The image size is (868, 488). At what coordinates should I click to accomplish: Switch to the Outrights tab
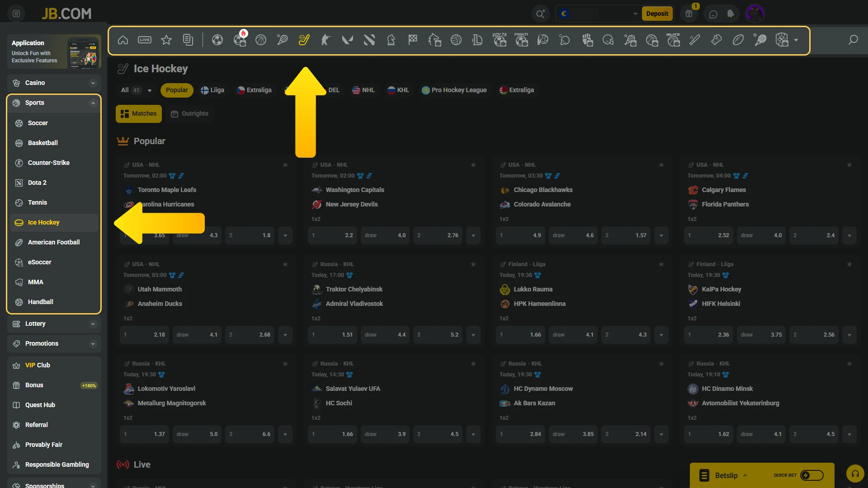(189, 114)
